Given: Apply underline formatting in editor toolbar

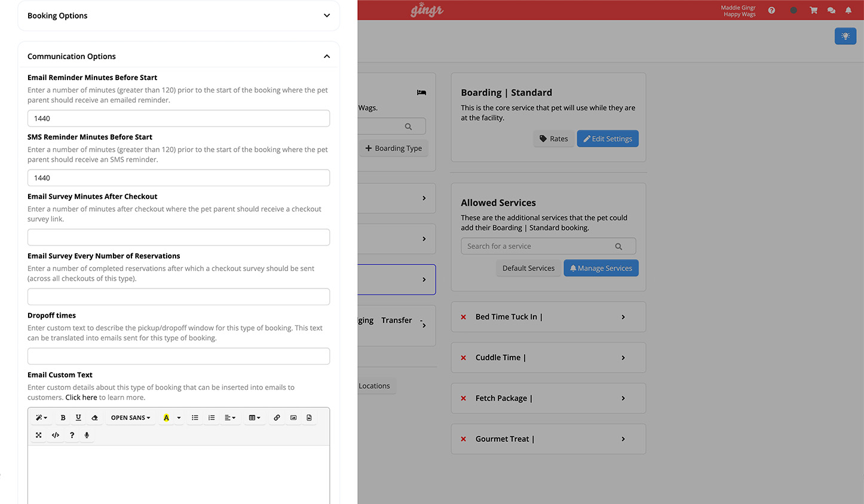Looking at the screenshot, I should click(78, 418).
